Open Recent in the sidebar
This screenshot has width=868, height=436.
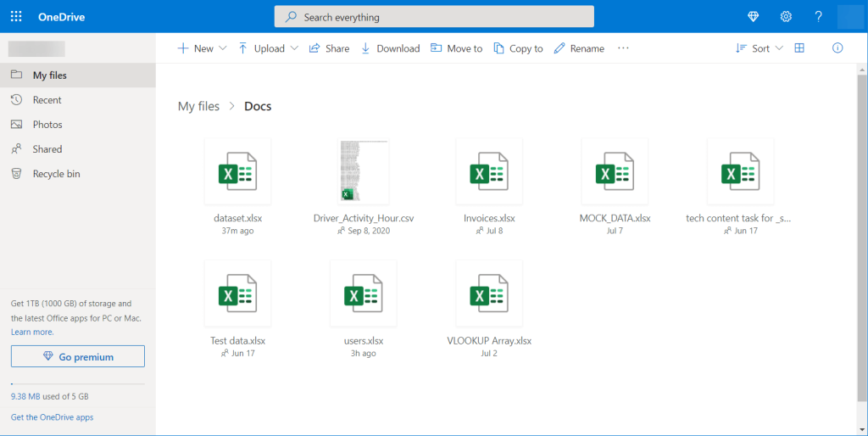77,100
